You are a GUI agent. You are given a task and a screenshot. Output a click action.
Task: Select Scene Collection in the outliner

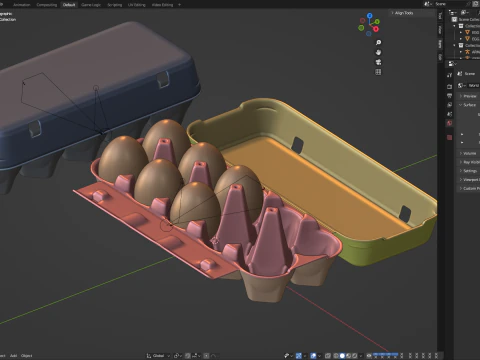click(467, 20)
